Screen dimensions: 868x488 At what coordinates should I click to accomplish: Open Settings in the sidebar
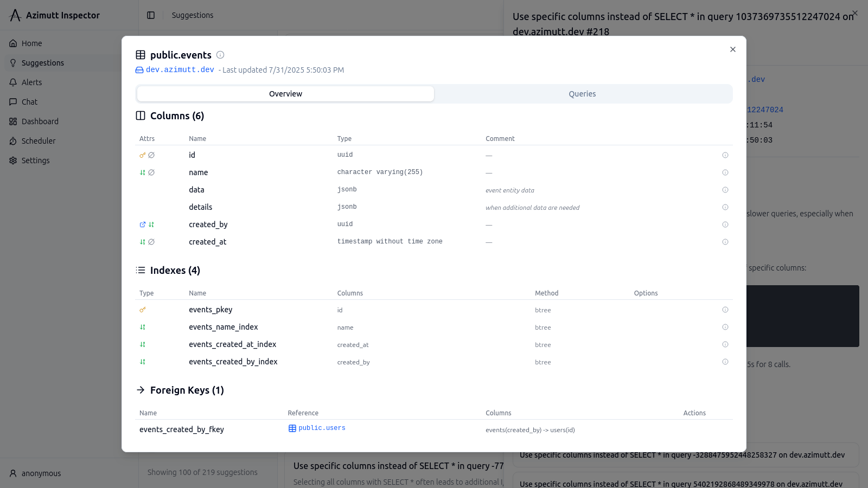click(35, 160)
